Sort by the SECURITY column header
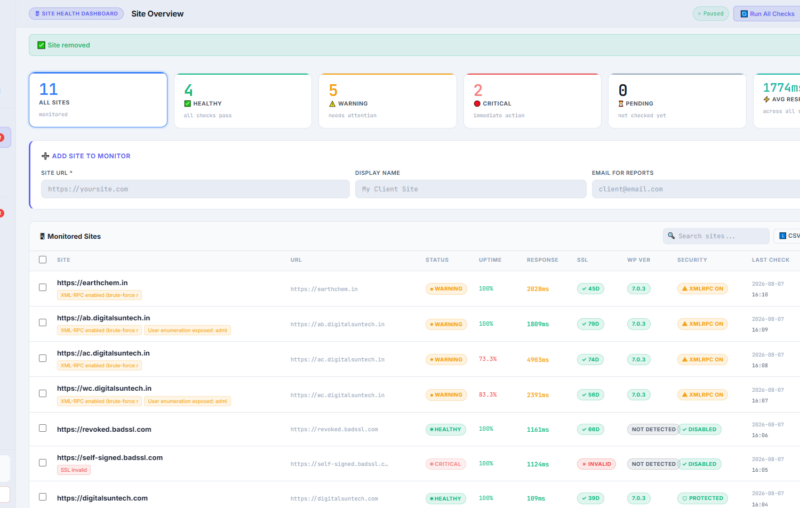Viewport: 800px width, 508px height. pos(692,260)
